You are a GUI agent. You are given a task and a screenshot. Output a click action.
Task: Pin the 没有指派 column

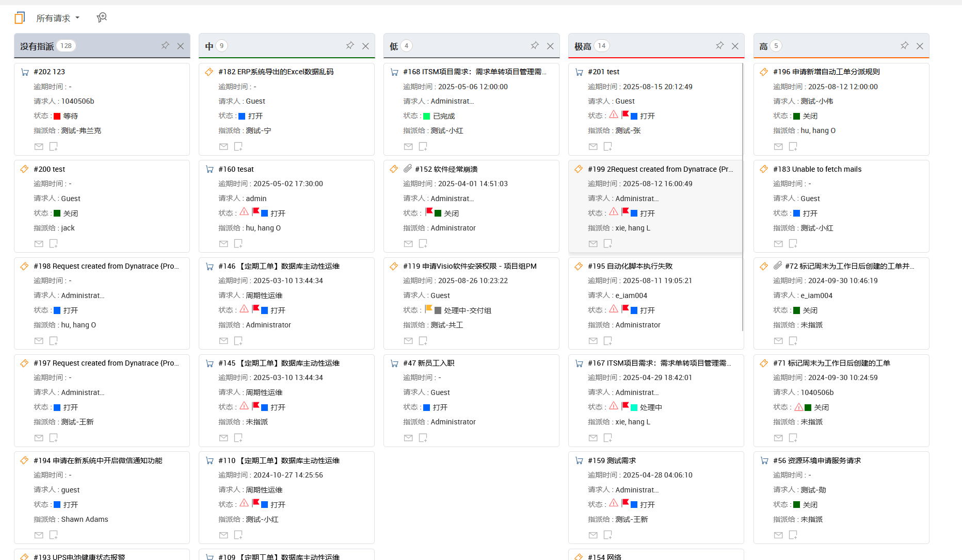click(x=165, y=46)
